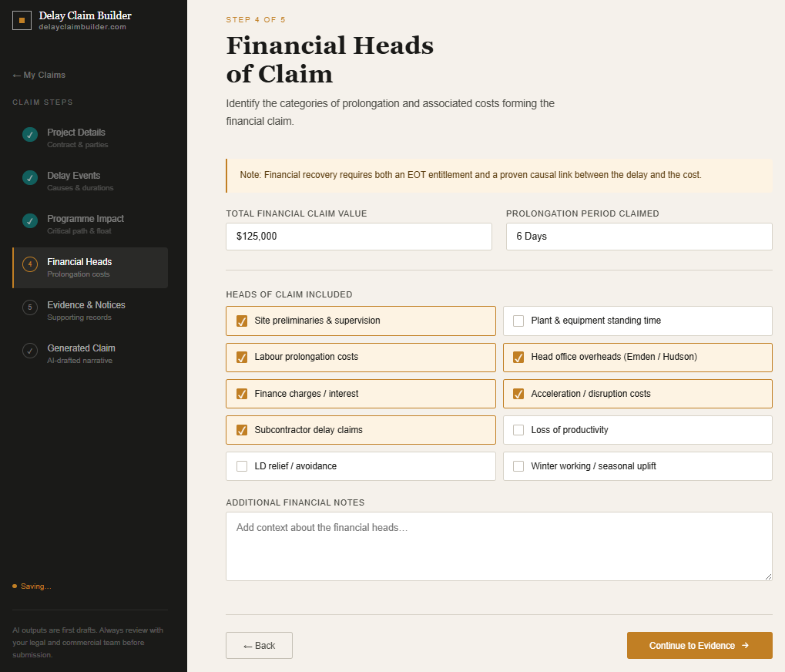
Task: Click the Programme Impact checkmark circle icon
Action: tap(29, 220)
